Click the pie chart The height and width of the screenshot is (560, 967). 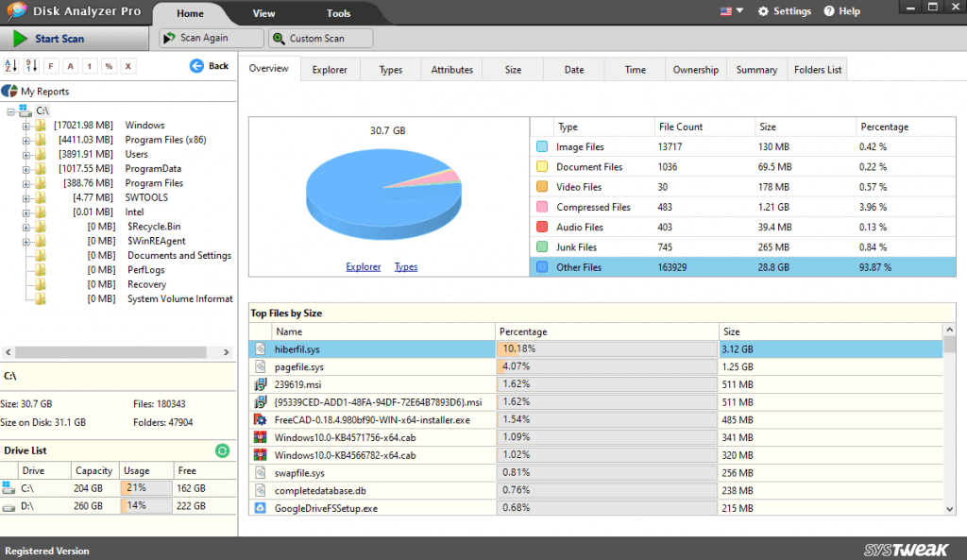pos(383,194)
